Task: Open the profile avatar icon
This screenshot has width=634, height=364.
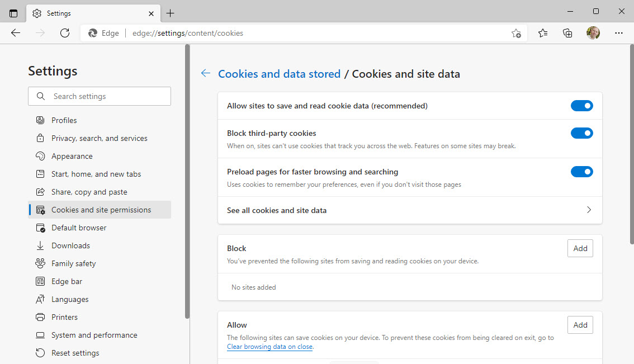Action: (x=593, y=33)
